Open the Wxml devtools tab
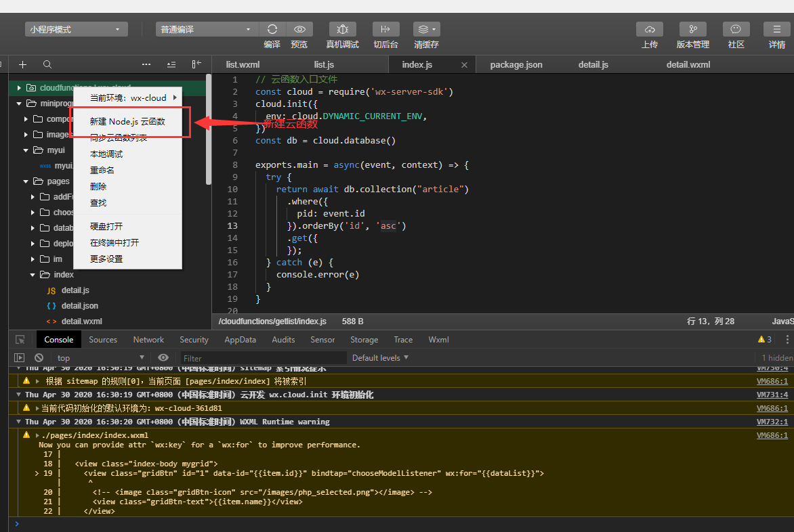Screen dimensions: 794x532 (x=438, y=340)
